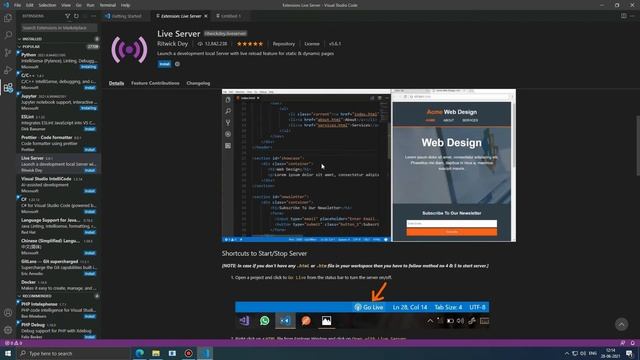
Task: Open the Search view in the activity bar
Action: pos(8,35)
